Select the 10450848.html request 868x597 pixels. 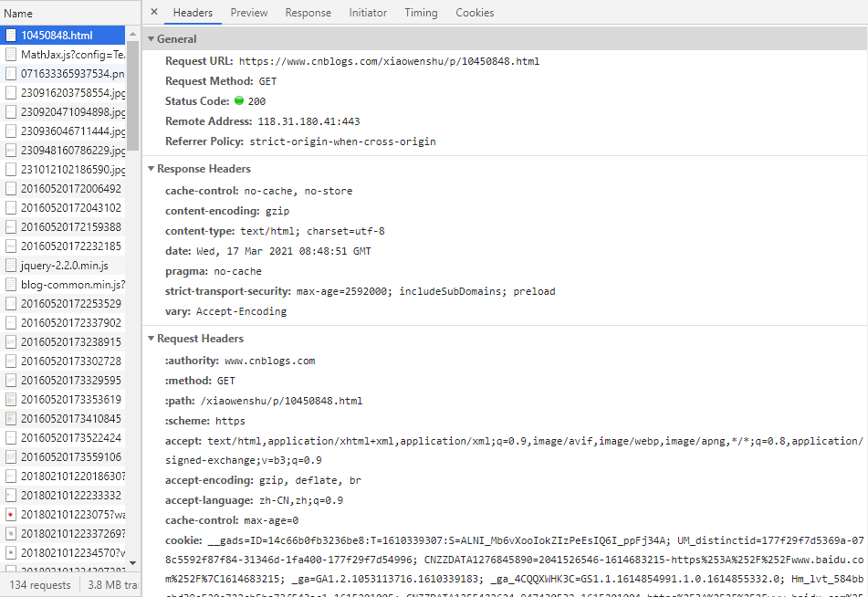[x=63, y=36]
